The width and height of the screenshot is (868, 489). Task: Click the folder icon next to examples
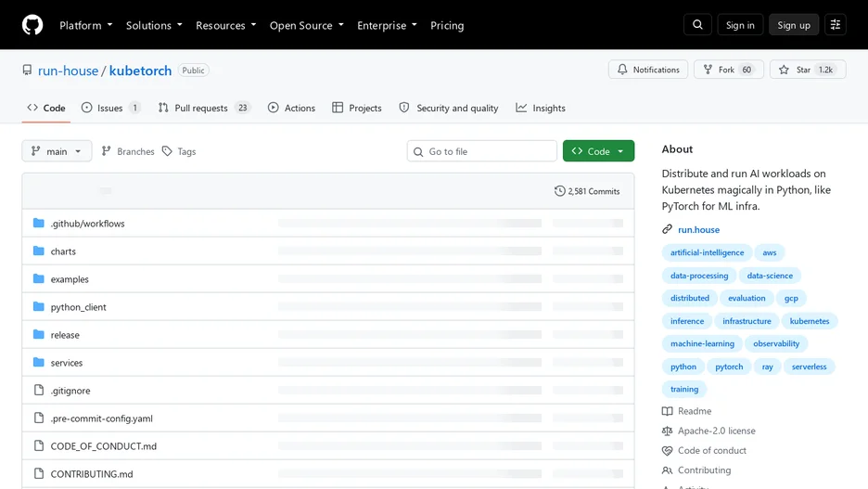coord(38,278)
